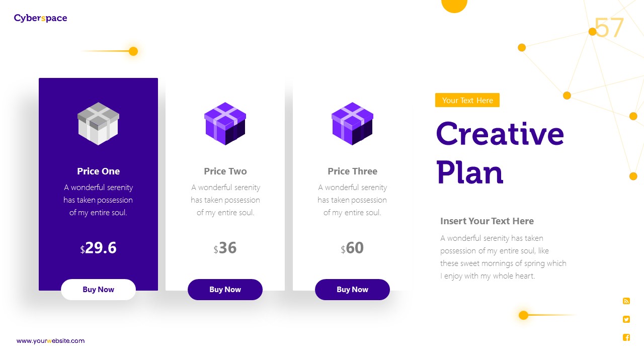This screenshot has width=644, height=362.
Task: Select the Insert Your Text Here subheading
Action: [x=487, y=221]
